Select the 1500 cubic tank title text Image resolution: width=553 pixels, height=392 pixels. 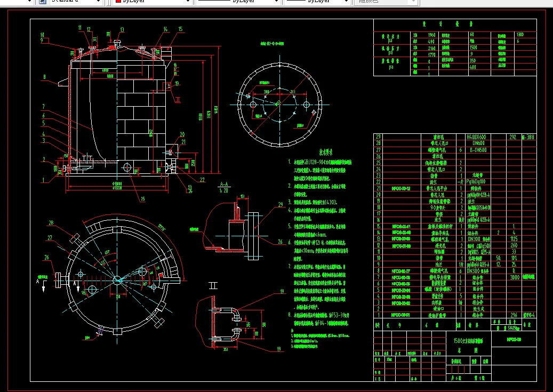click(468, 341)
